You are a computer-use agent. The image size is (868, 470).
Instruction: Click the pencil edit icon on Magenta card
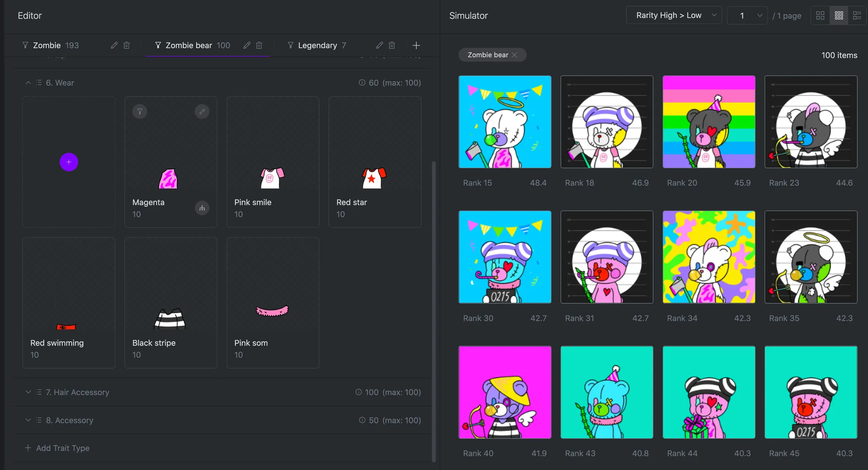pyautogui.click(x=202, y=111)
